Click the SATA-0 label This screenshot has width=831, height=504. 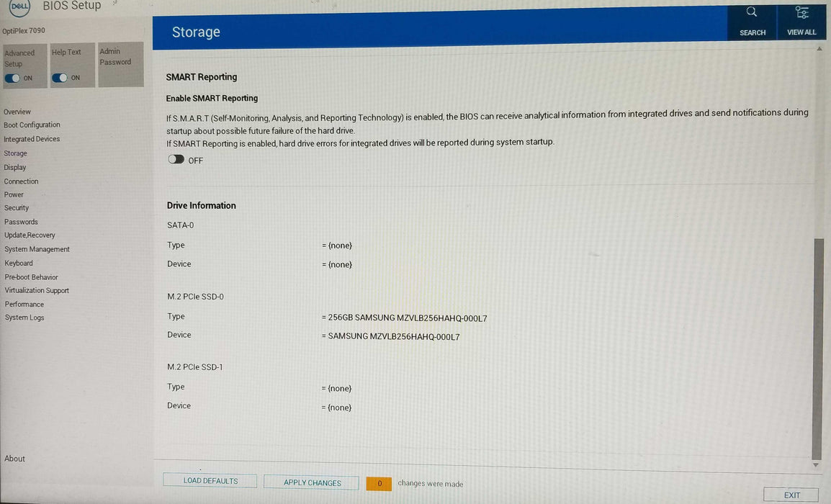tap(180, 225)
